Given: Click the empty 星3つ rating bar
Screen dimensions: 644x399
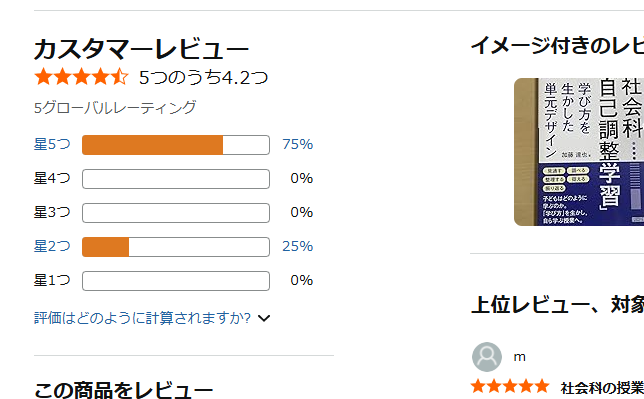Looking at the screenshot, I should [176, 213].
